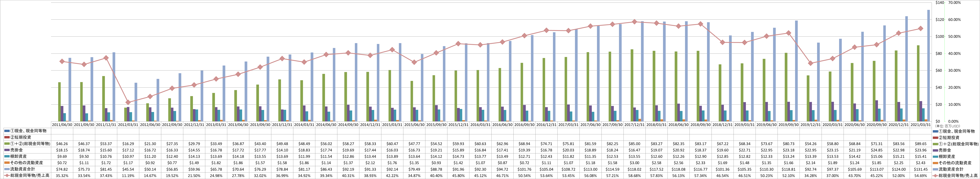Select the $16.29 cash equivalents cell
980x179 pixels.
128,144
